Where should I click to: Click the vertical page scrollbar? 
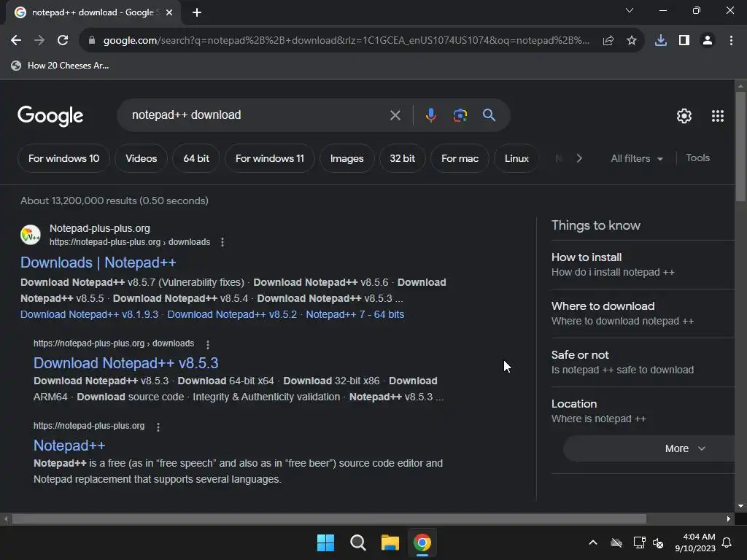[740, 147]
